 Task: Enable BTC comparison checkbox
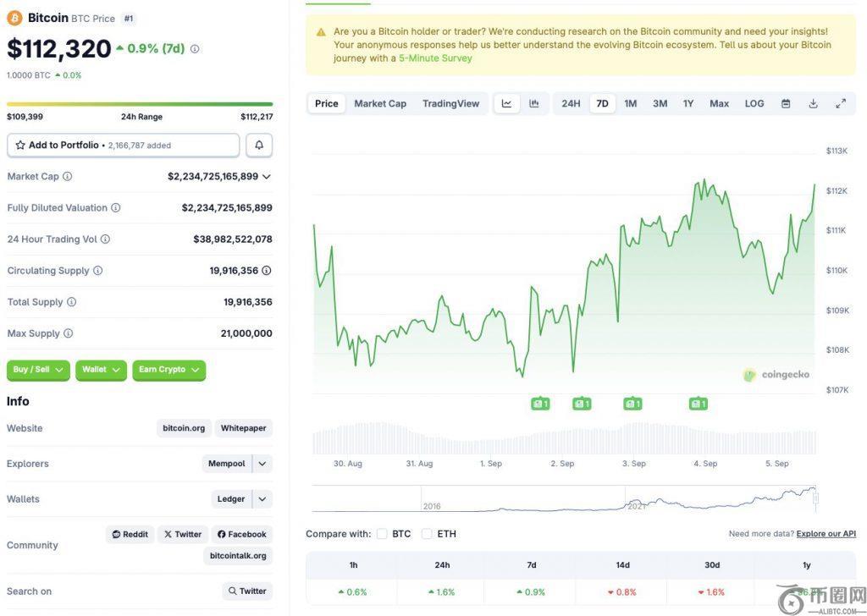(x=382, y=534)
